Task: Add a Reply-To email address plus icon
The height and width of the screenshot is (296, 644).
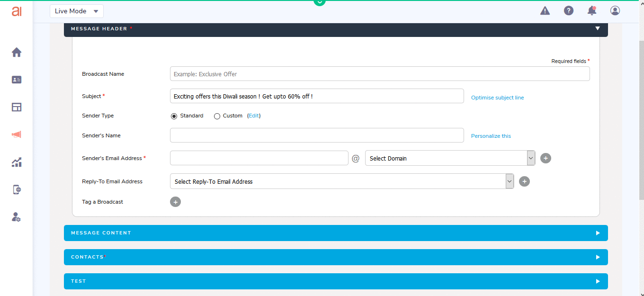Action: 524,181
